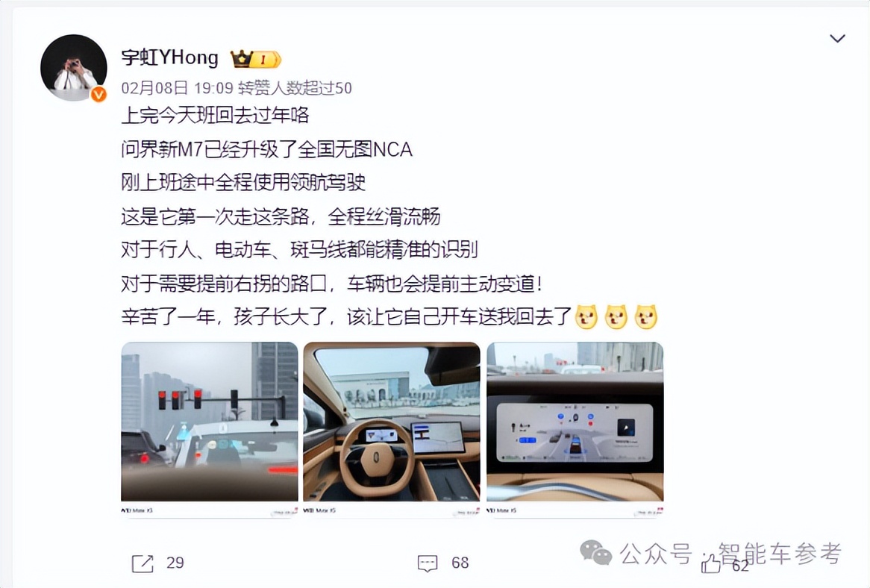Click the like count 62
870x588 pixels.
point(740,566)
